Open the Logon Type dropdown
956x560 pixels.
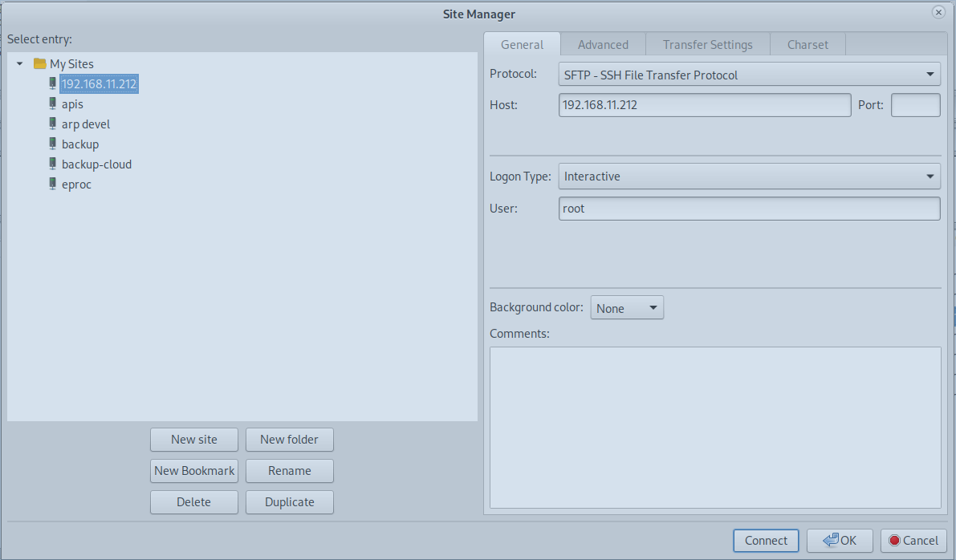coord(749,177)
